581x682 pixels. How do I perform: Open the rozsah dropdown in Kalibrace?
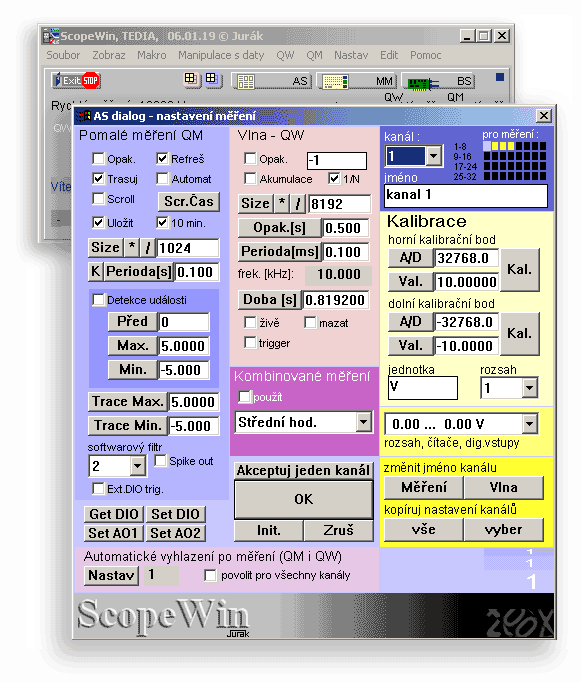(530, 387)
